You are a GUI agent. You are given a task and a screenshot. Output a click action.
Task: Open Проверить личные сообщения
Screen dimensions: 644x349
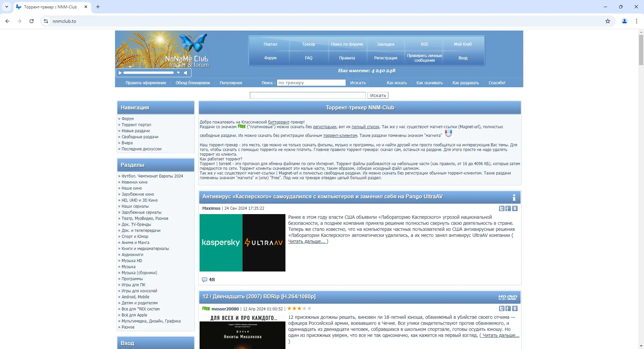click(x=425, y=58)
